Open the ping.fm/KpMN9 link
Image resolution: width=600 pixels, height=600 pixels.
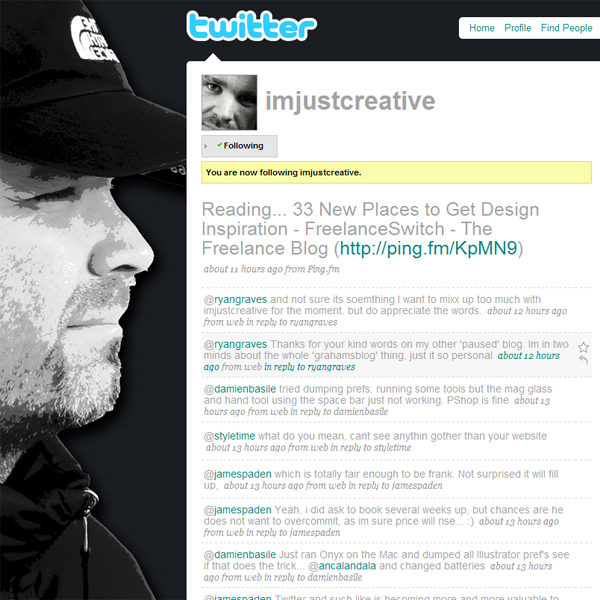429,248
